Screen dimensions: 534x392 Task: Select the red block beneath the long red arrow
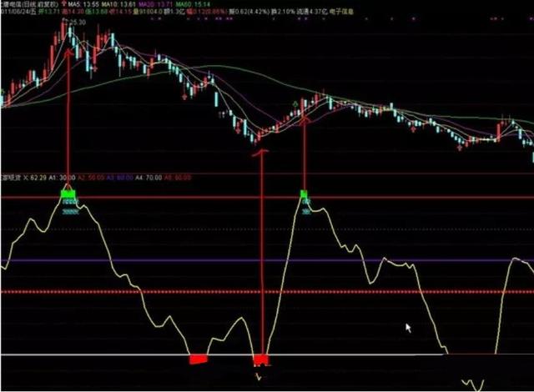(x=261, y=360)
